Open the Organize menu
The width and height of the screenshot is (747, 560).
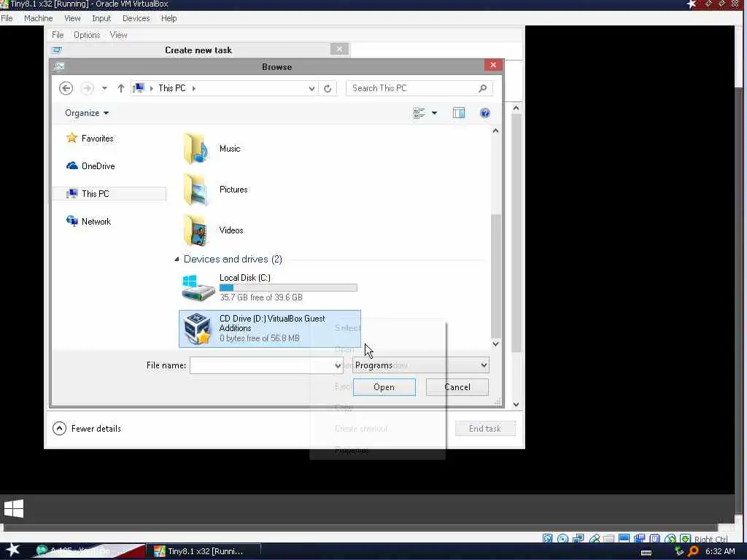(x=87, y=113)
